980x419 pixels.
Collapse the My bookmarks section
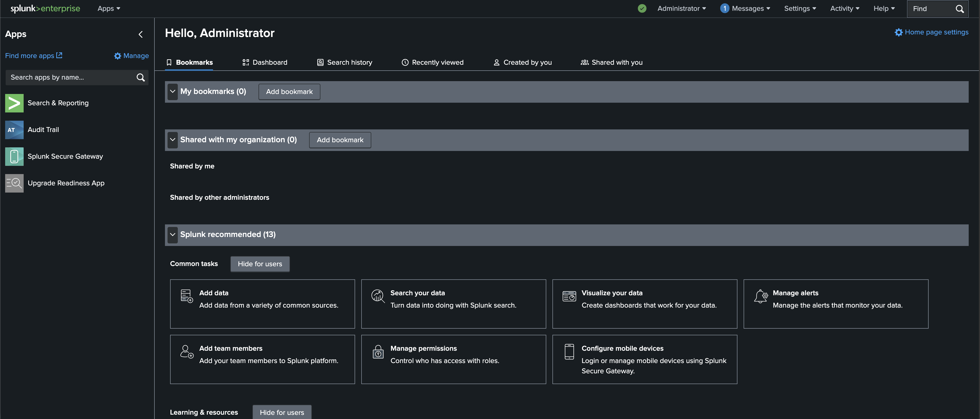pos(172,92)
